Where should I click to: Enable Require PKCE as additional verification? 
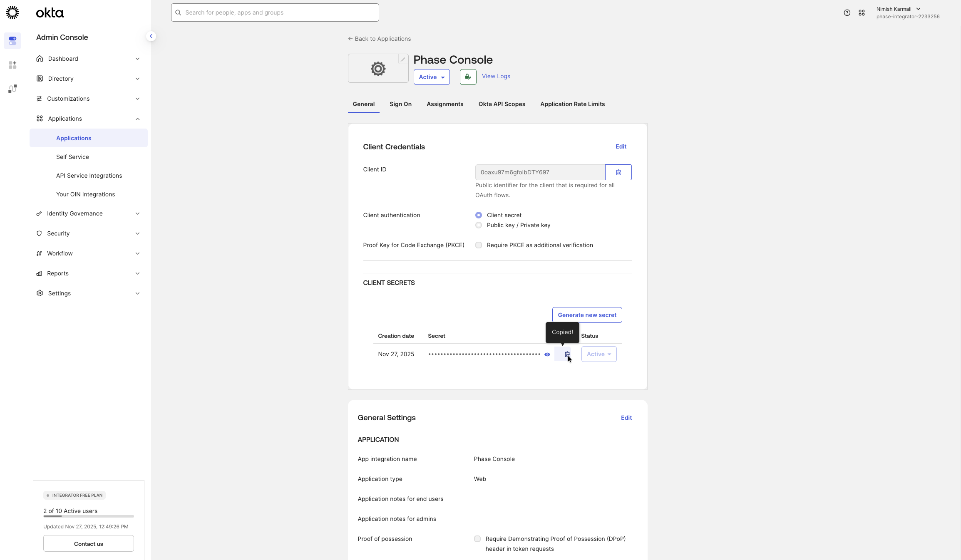tap(479, 245)
